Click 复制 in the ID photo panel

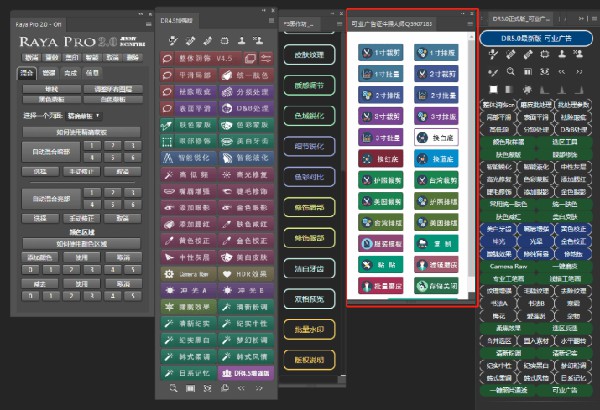pos(436,243)
